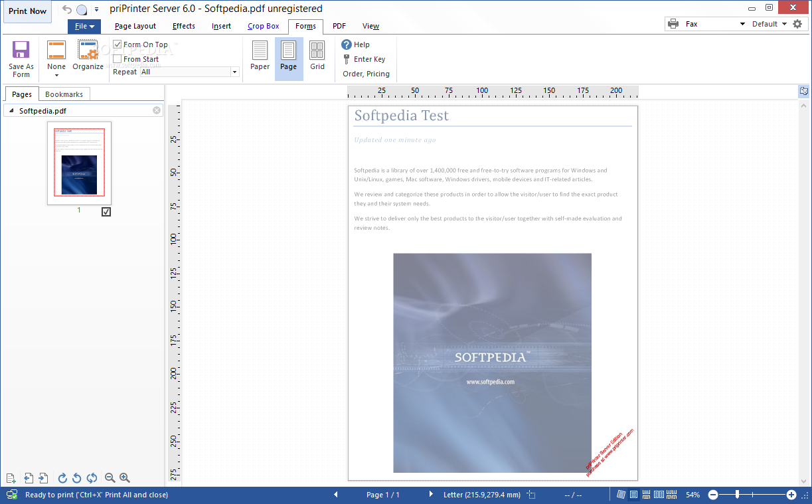The width and height of the screenshot is (812, 504).
Task: Open the quick access toolbar customize arrow
Action: (96, 9)
